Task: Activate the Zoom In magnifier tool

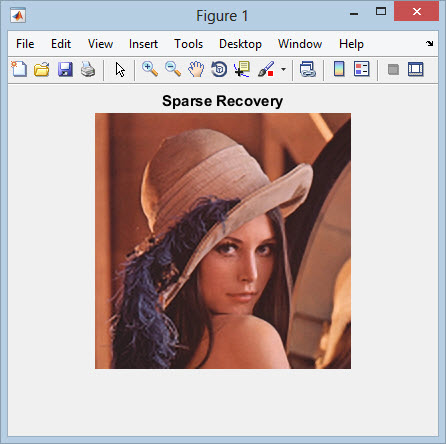Action: pyautogui.click(x=150, y=69)
